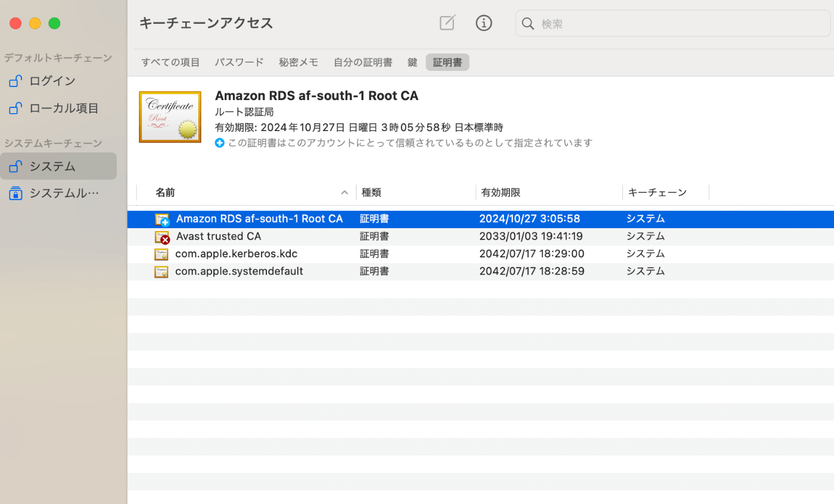Click the magnifier icon in search field
The image size is (834, 504).
(x=528, y=24)
